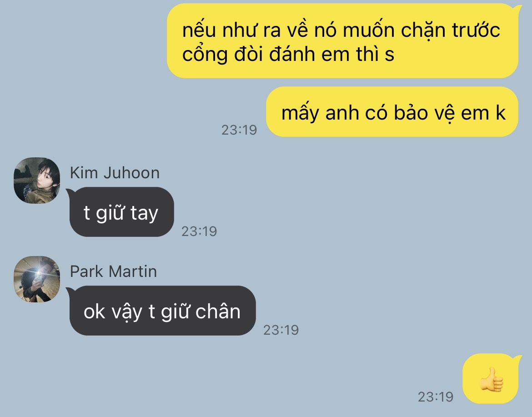Tap the Park Martin sender name
Viewport: 532px width, 417px height.
tap(113, 271)
